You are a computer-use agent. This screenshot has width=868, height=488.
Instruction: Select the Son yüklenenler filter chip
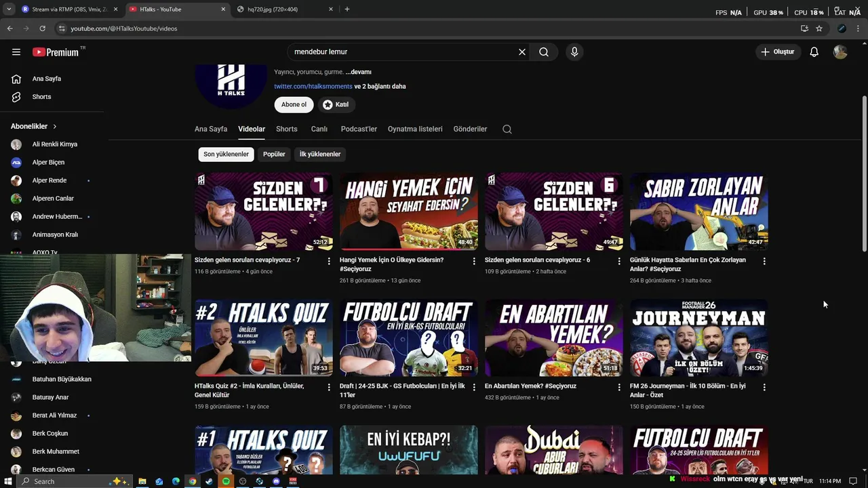(x=226, y=154)
